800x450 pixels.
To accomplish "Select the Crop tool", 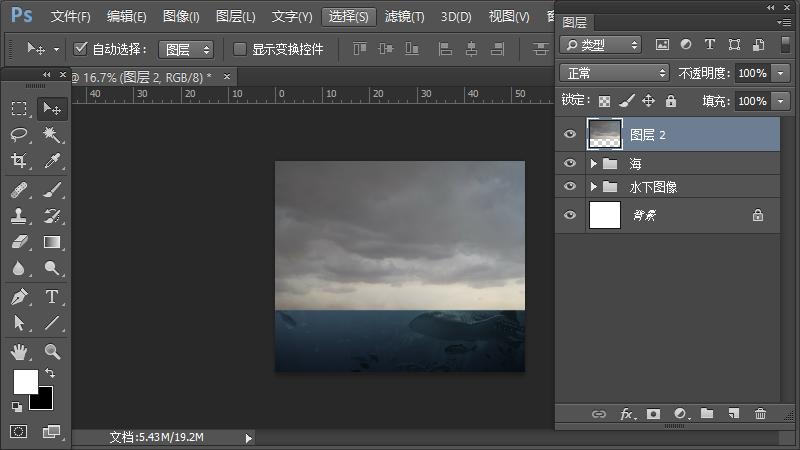I will click(x=19, y=161).
